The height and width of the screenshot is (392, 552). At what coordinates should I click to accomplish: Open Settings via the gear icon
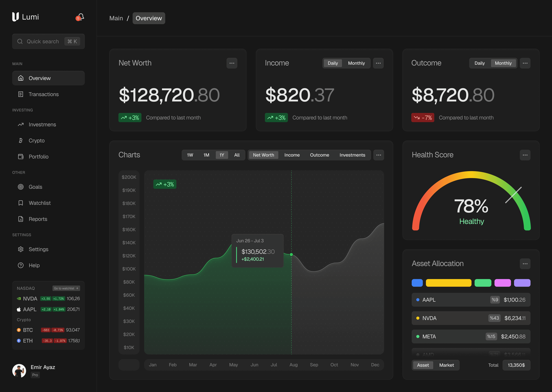pyautogui.click(x=21, y=249)
